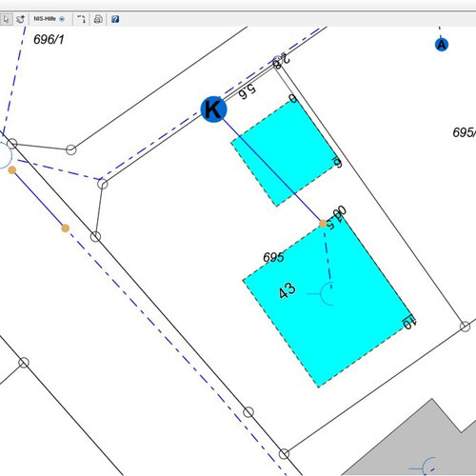Select the boundary point circle at parcel right corner

pyautogui.click(x=465, y=327)
